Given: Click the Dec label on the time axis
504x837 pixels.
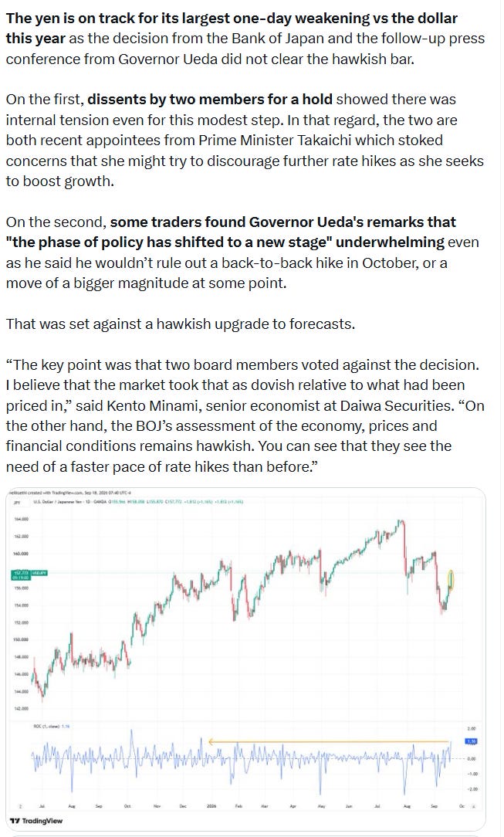Looking at the screenshot, I should pos(183,806).
